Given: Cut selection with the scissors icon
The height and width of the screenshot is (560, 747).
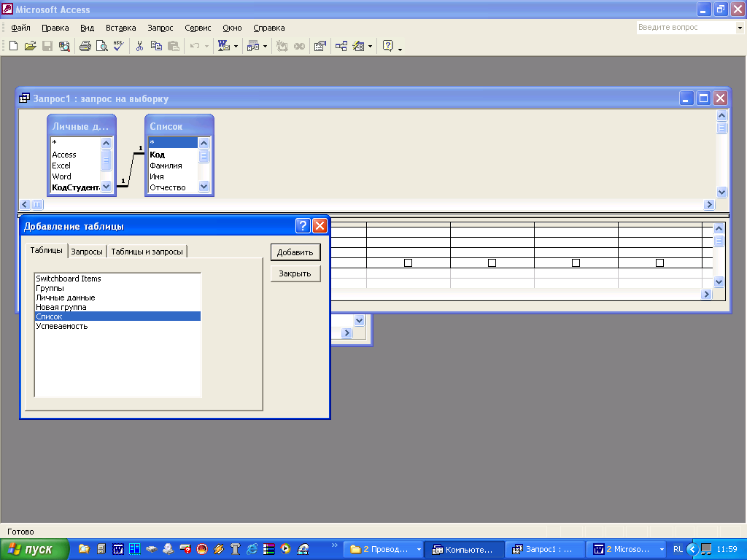Looking at the screenshot, I should point(139,46).
